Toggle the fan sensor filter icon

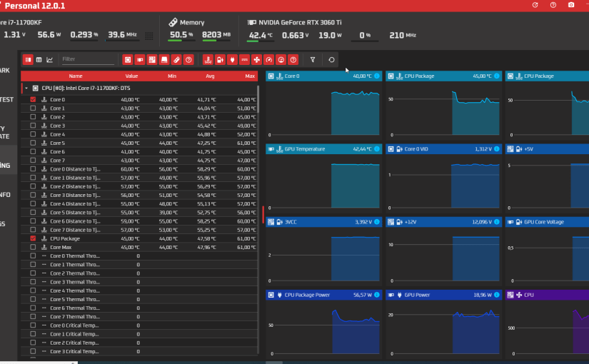point(256,60)
